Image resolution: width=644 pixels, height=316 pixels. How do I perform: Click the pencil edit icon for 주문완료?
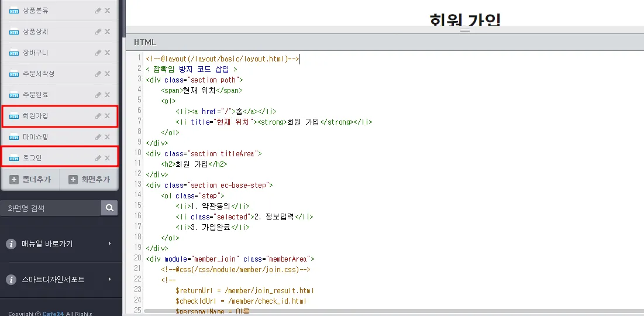pyautogui.click(x=98, y=95)
